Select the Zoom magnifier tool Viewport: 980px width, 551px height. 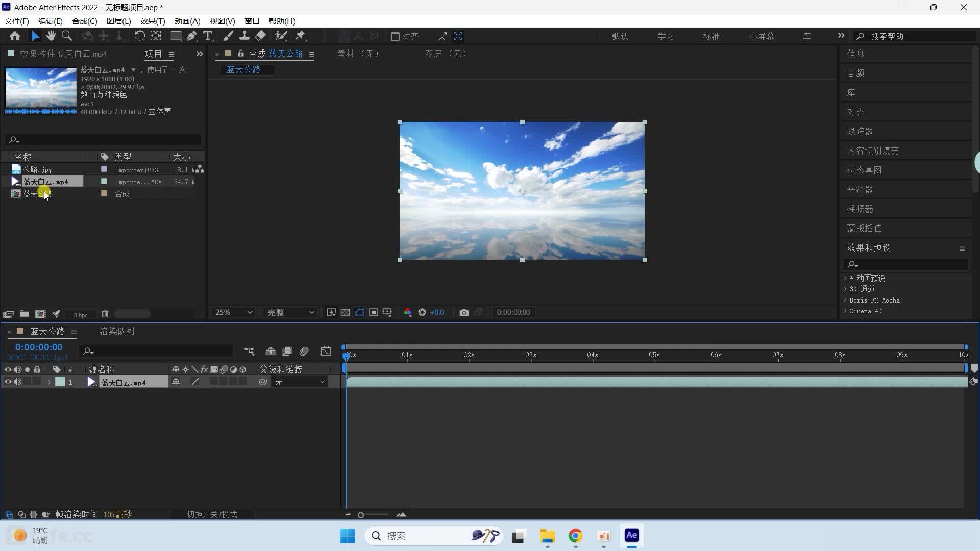coord(67,36)
